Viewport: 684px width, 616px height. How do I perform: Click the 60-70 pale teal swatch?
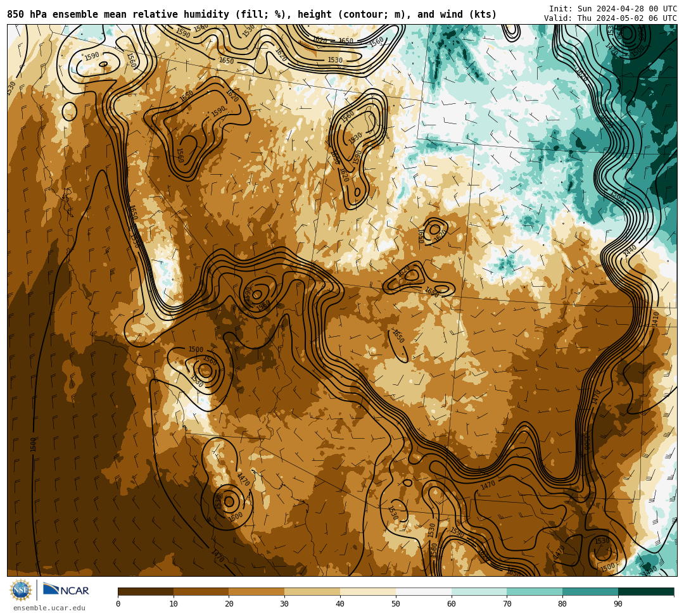(x=479, y=591)
